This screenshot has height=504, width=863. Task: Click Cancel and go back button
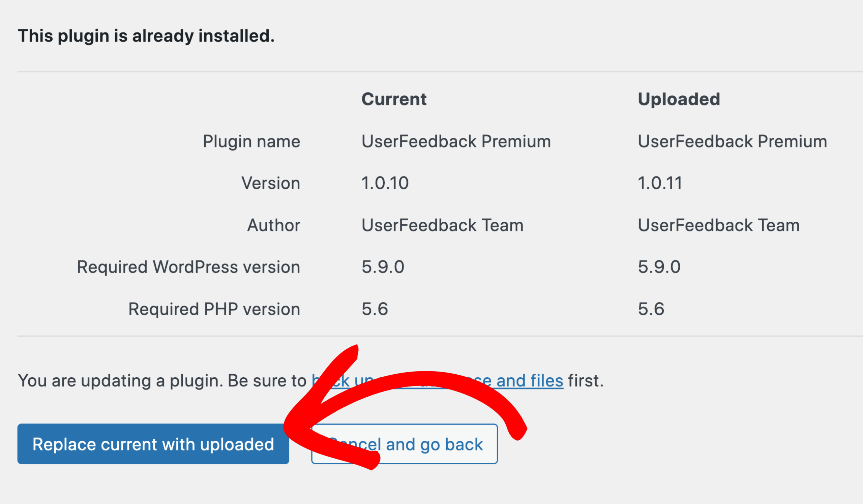point(405,444)
